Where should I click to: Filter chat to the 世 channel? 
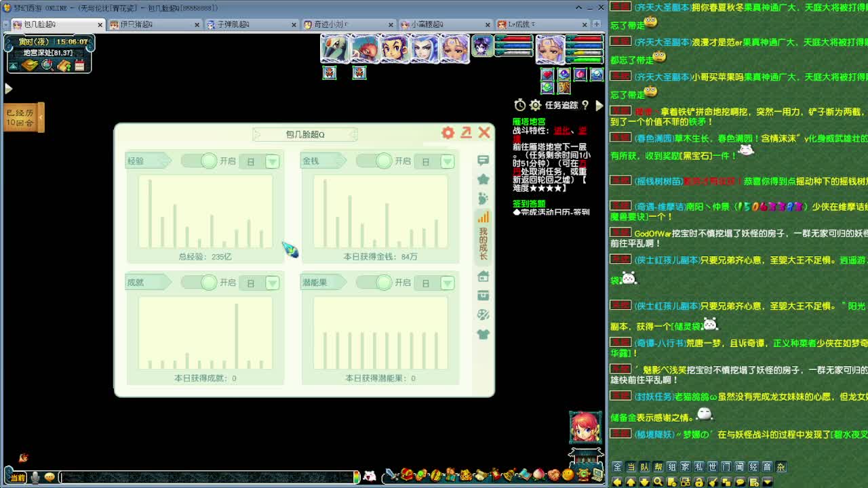coord(712,467)
